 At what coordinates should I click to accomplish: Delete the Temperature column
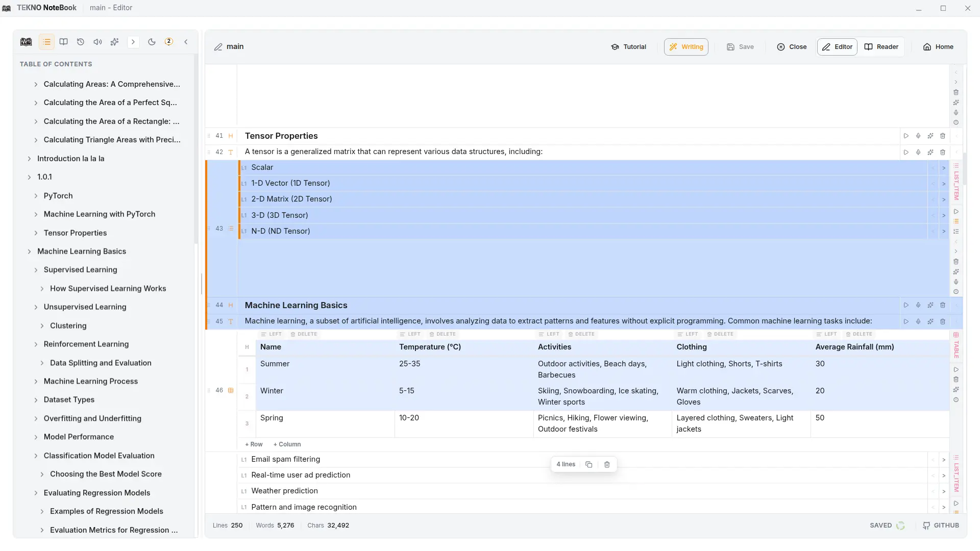click(x=443, y=334)
